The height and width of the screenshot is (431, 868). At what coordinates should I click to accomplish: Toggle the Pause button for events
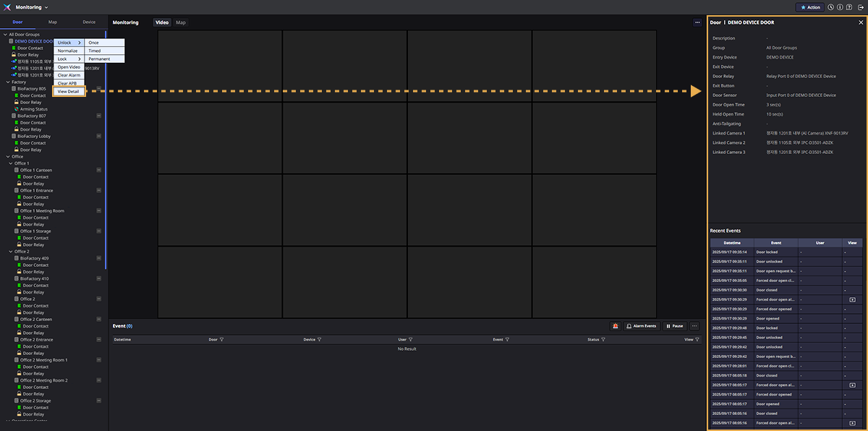(x=674, y=326)
